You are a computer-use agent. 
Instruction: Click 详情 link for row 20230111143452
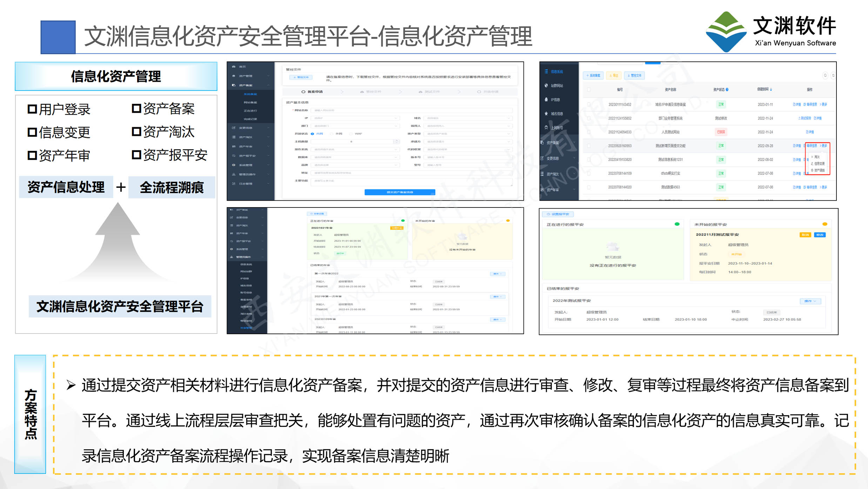pos(796,105)
